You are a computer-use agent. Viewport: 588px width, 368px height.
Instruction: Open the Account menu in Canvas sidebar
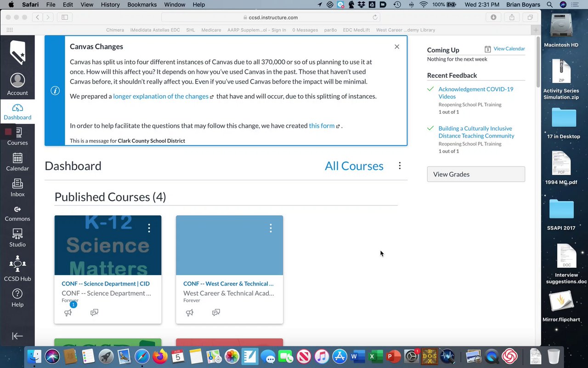point(17,85)
